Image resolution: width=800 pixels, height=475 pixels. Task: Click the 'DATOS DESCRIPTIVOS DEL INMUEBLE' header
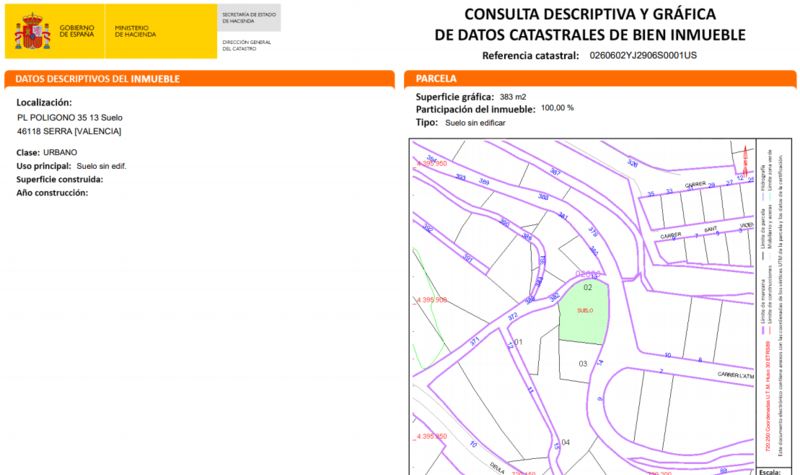point(97,79)
